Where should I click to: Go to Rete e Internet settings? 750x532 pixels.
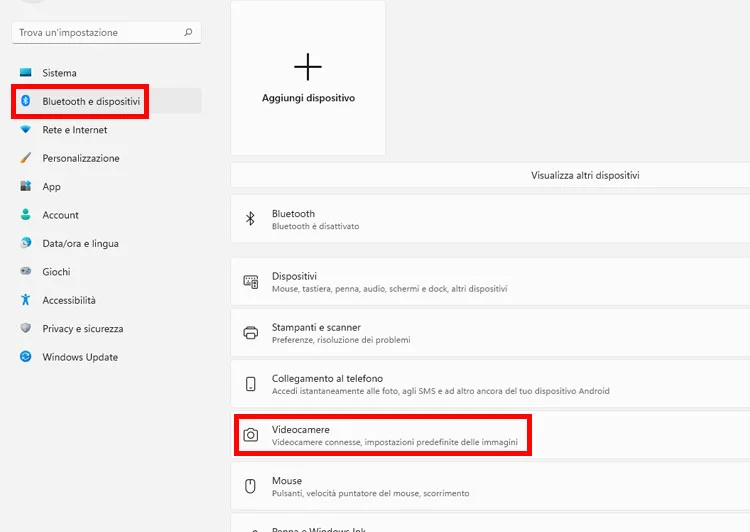click(x=106, y=130)
